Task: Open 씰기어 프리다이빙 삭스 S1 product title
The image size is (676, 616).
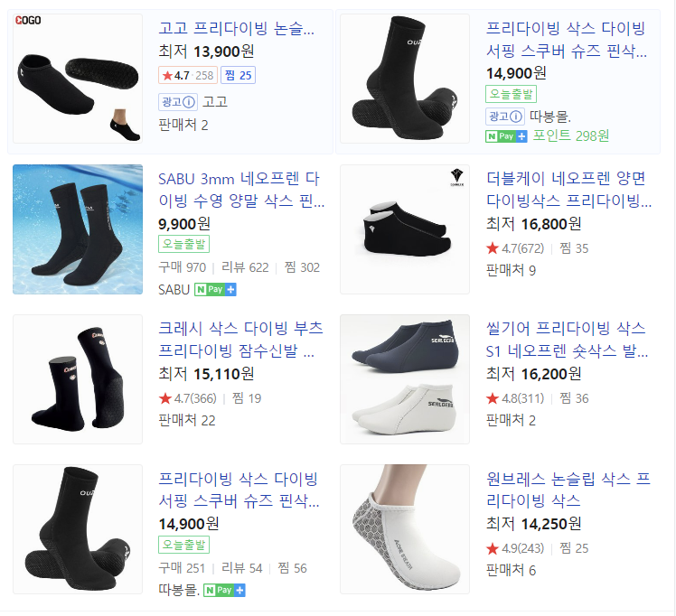Action: 567,340
